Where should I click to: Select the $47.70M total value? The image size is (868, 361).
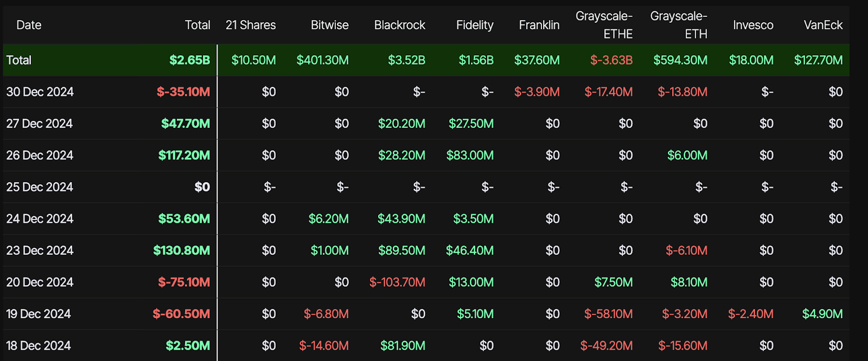(186, 124)
